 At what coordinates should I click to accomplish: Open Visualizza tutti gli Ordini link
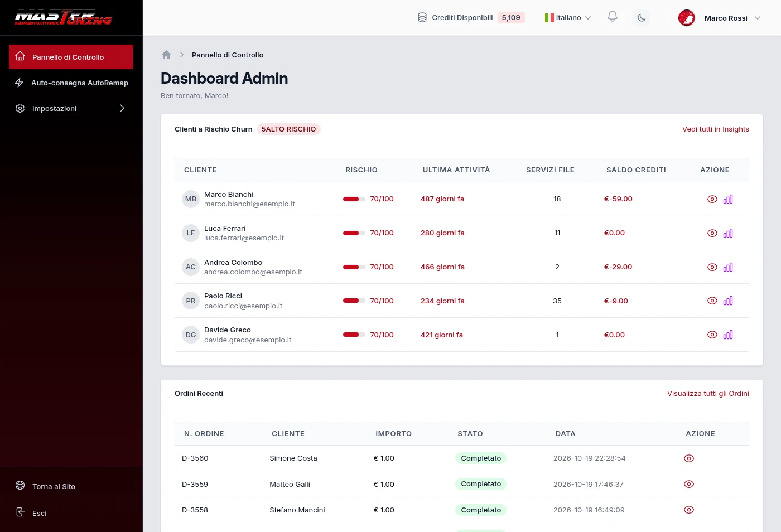[x=708, y=394]
